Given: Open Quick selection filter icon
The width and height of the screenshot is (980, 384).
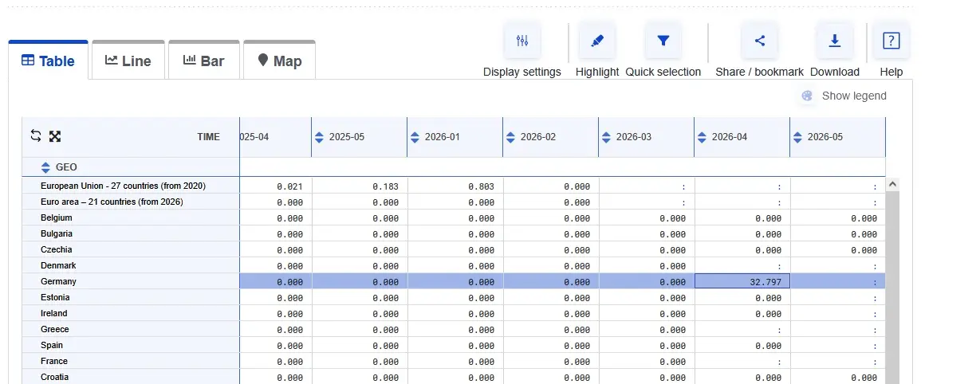Looking at the screenshot, I should (x=663, y=41).
